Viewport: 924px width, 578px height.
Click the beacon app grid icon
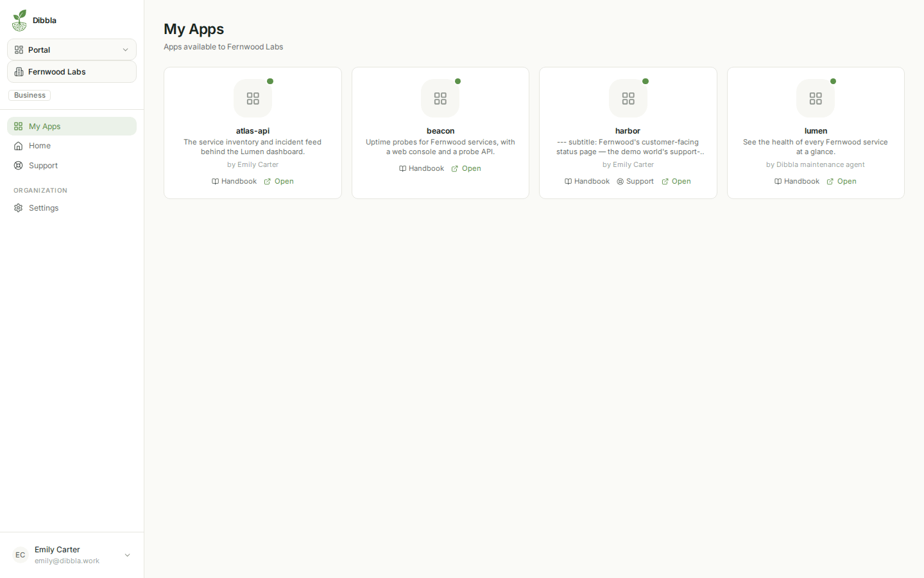point(440,98)
